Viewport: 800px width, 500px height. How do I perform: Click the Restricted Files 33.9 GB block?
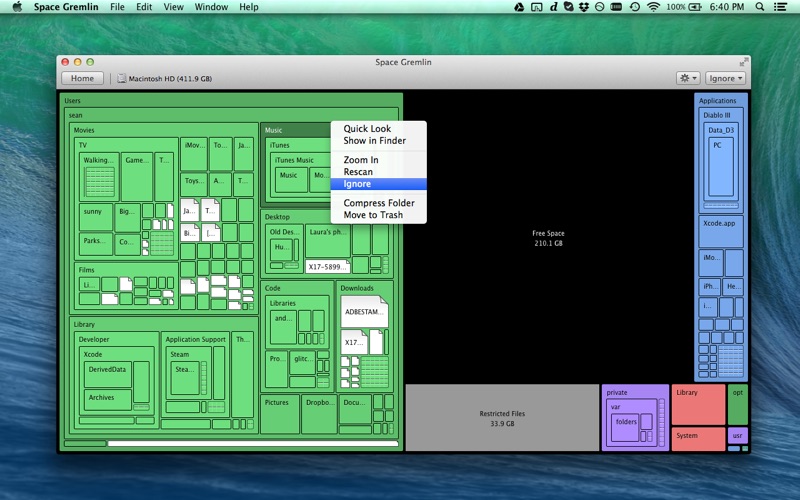pyautogui.click(x=502, y=418)
